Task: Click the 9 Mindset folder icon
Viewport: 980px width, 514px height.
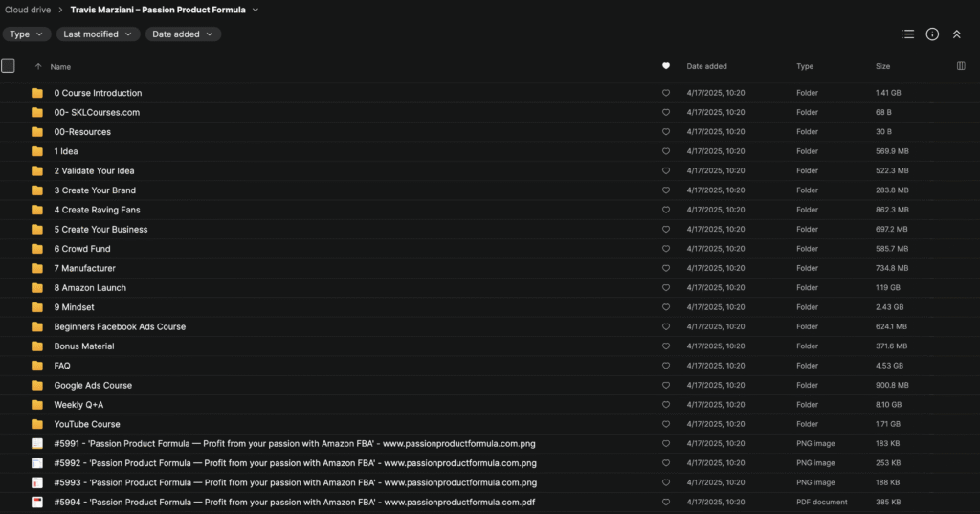Action: [37, 307]
